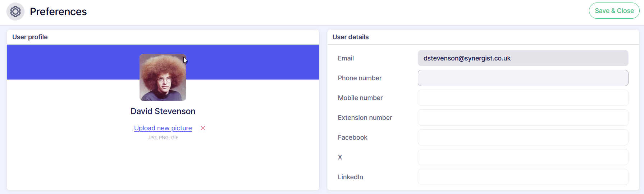Screen dimensions: 644x194
Task: Click the LinkedIn input box
Action: click(523, 177)
